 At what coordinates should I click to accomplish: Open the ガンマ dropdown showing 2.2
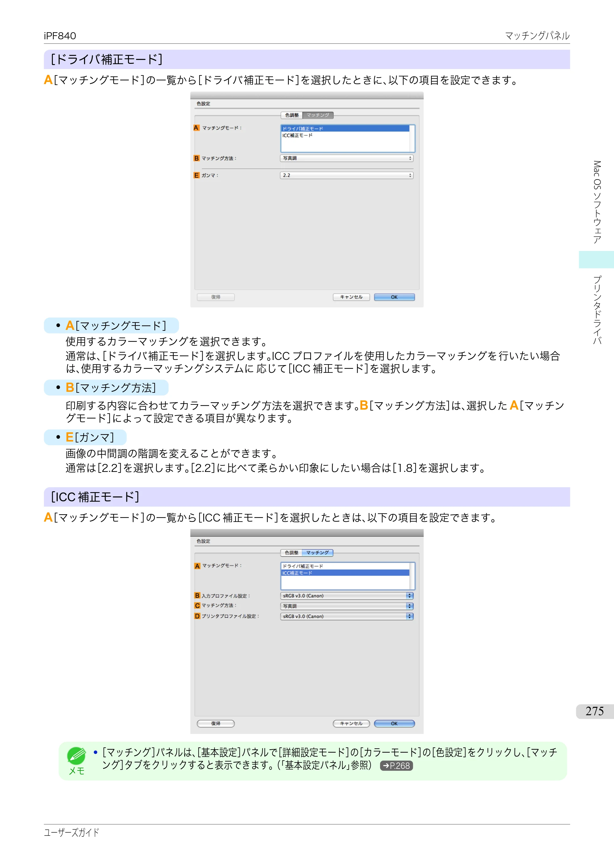tap(347, 176)
